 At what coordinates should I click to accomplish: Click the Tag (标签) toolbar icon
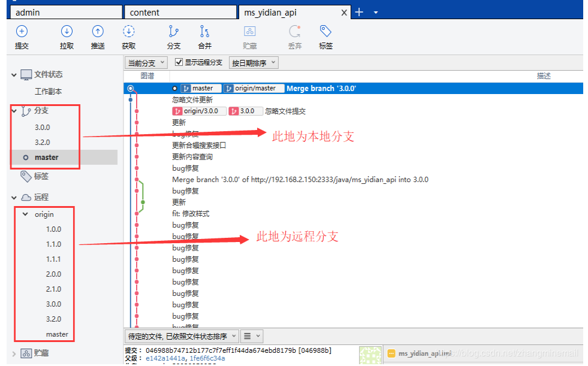(325, 37)
